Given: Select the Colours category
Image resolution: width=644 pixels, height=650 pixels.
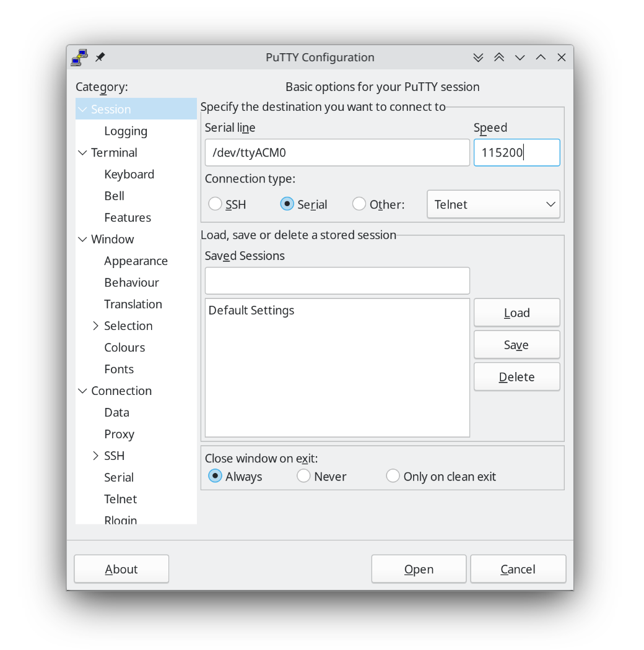Looking at the screenshot, I should tap(124, 347).
